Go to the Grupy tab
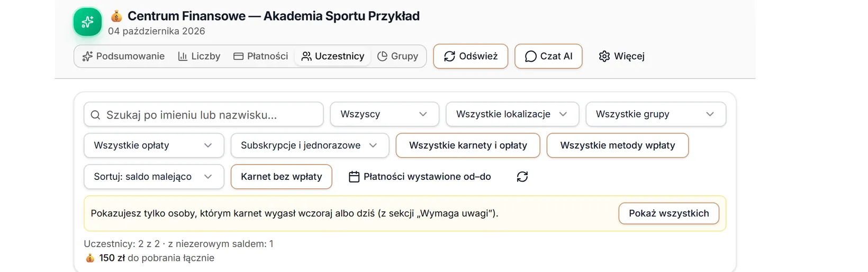The width and height of the screenshot is (868, 272). coord(397,56)
